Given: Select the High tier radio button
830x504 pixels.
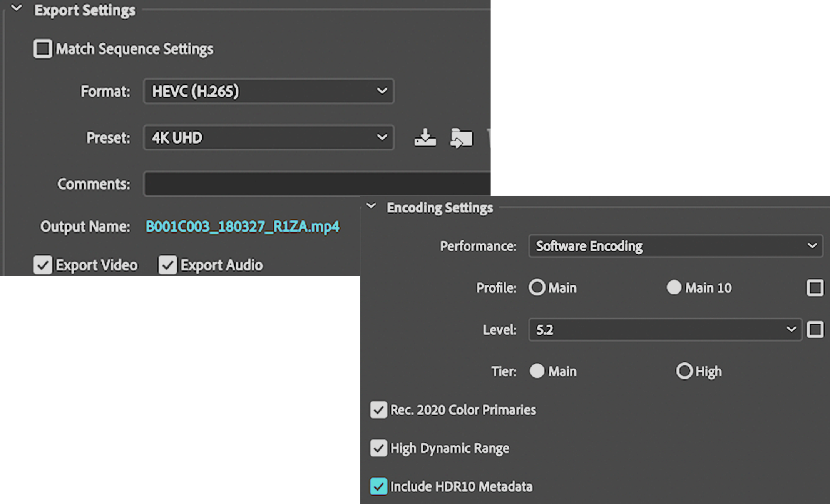Looking at the screenshot, I should coord(684,371).
